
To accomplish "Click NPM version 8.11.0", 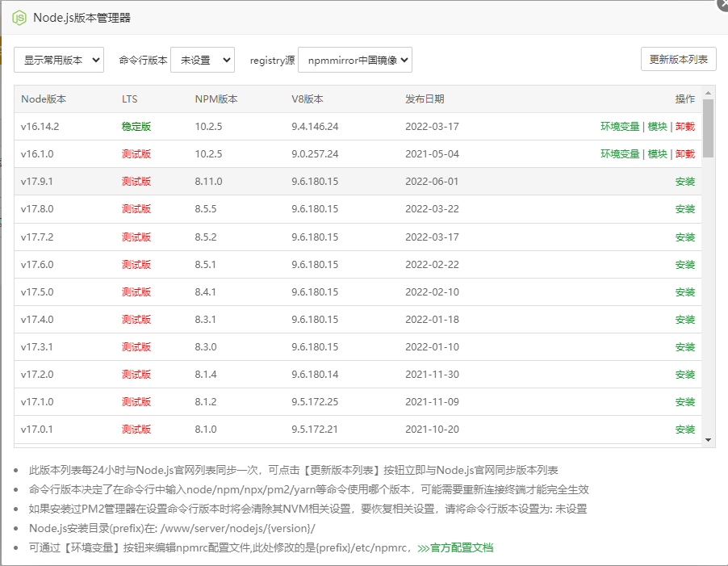I will click(208, 182).
